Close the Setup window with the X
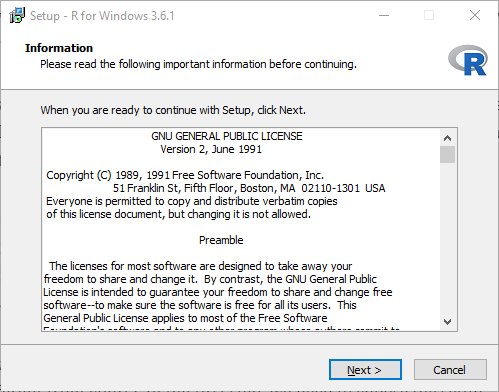This screenshot has height=392, width=499. click(475, 15)
